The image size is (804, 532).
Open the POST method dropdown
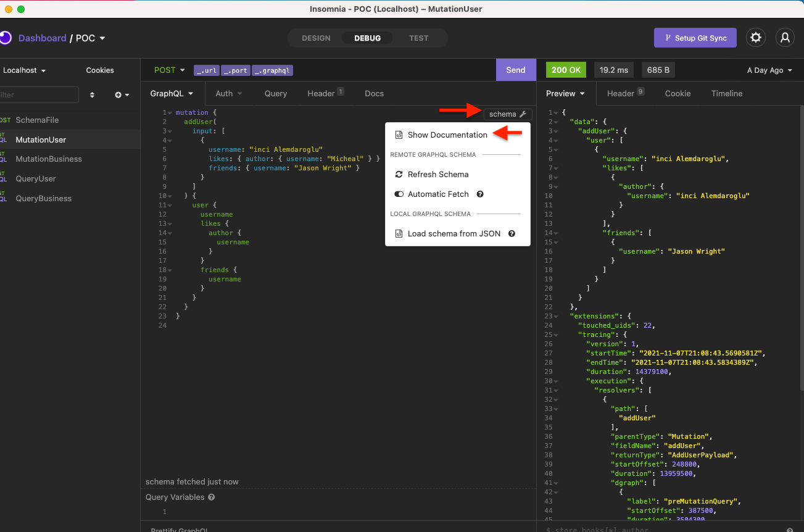tap(169, 70)
